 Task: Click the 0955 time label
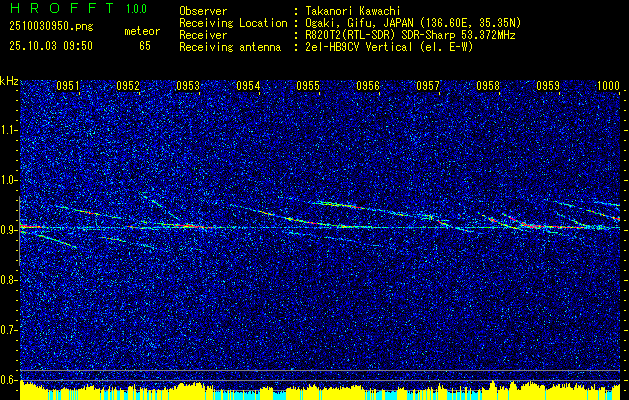[308, 85]
